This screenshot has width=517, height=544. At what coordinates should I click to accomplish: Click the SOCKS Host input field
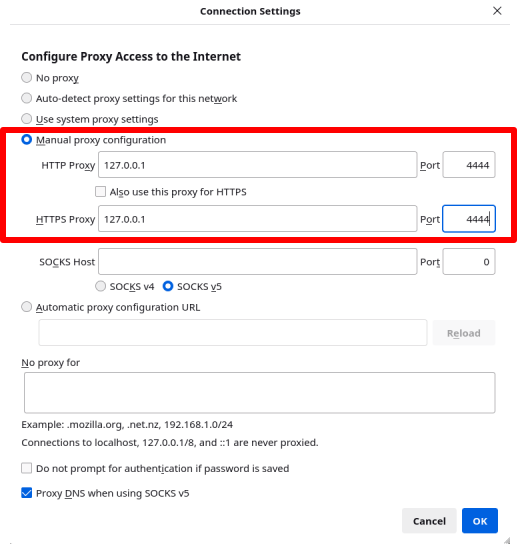tap(257, 262)
